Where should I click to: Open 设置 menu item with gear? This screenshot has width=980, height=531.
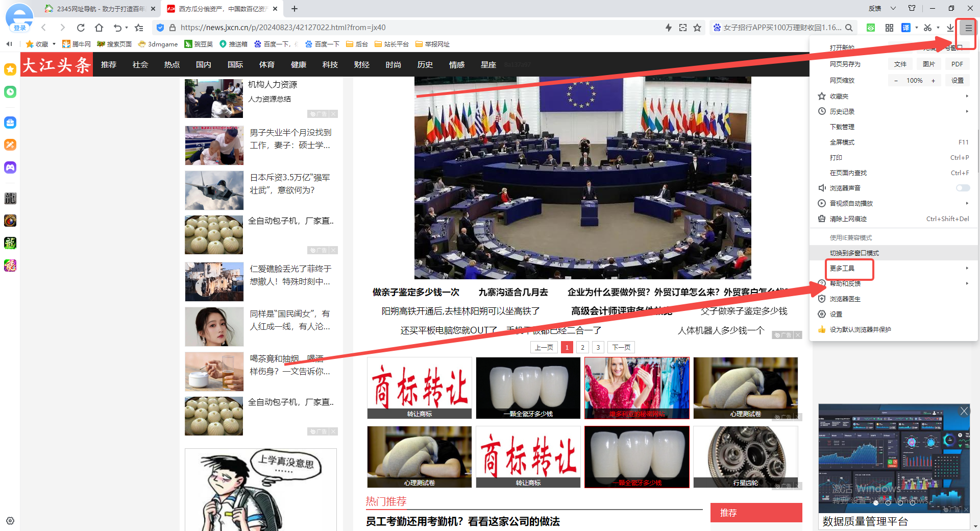click(x=894, y=314)
